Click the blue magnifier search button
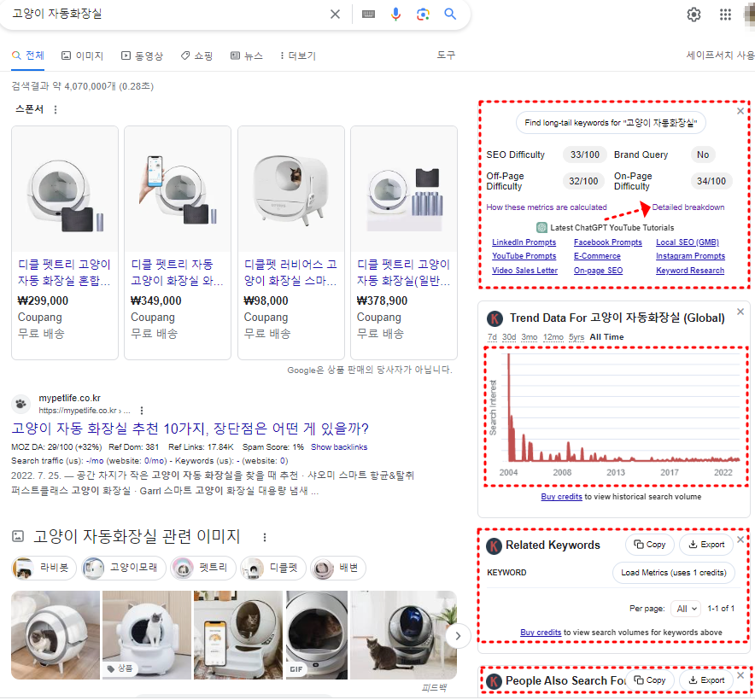This screenshot has width=755, height=700. 450,14
